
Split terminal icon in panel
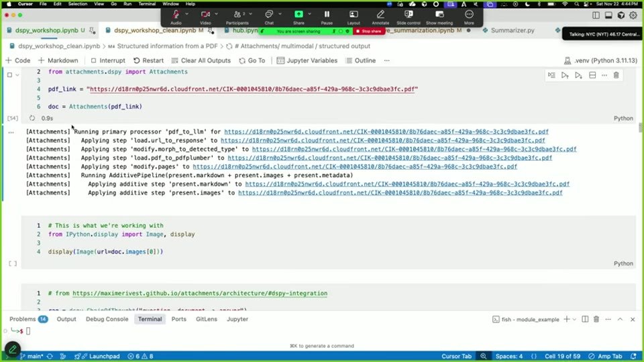(x=585, y=319)
